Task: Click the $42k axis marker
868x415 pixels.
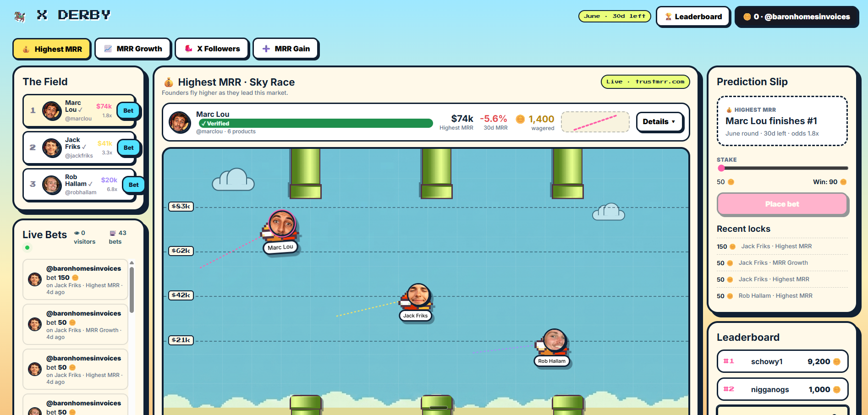Action: 181,295
